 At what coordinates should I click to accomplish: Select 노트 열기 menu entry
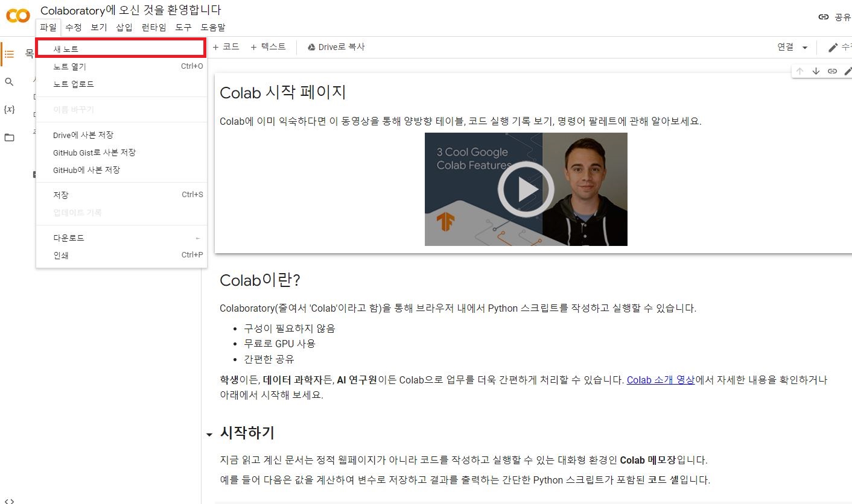(x=121, y=66)
